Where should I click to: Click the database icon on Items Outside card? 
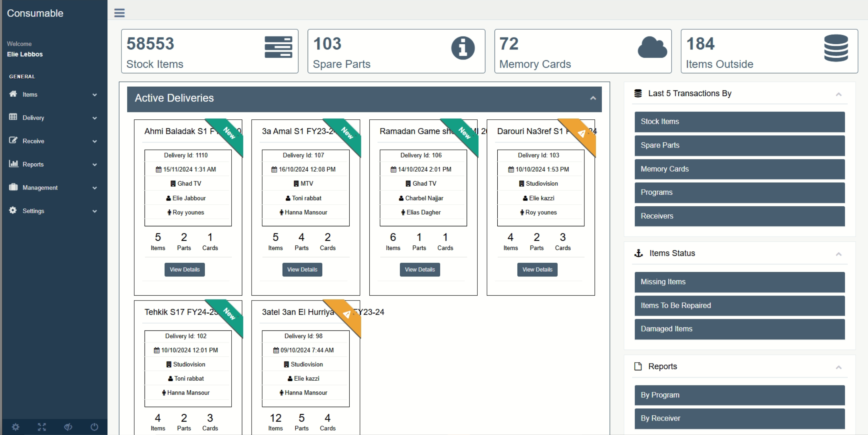click(x=836, y=48)
